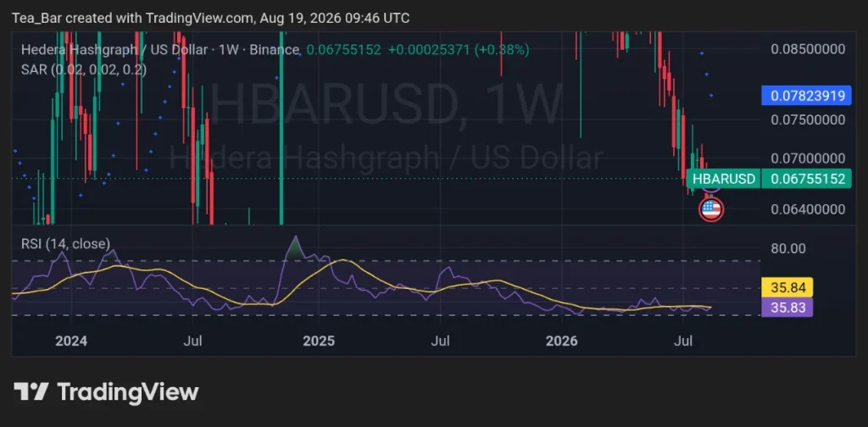Click the TradingView logo at bottom

[106, 391]
